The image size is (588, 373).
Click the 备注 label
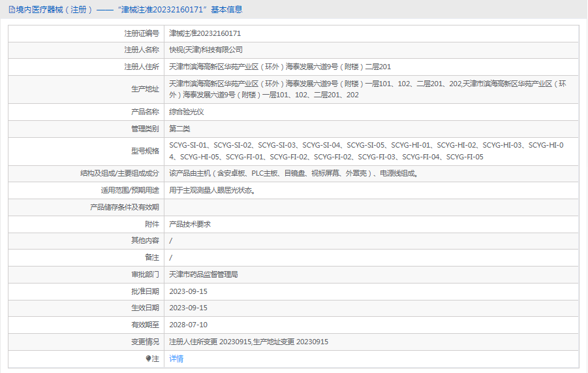[152, 257]
